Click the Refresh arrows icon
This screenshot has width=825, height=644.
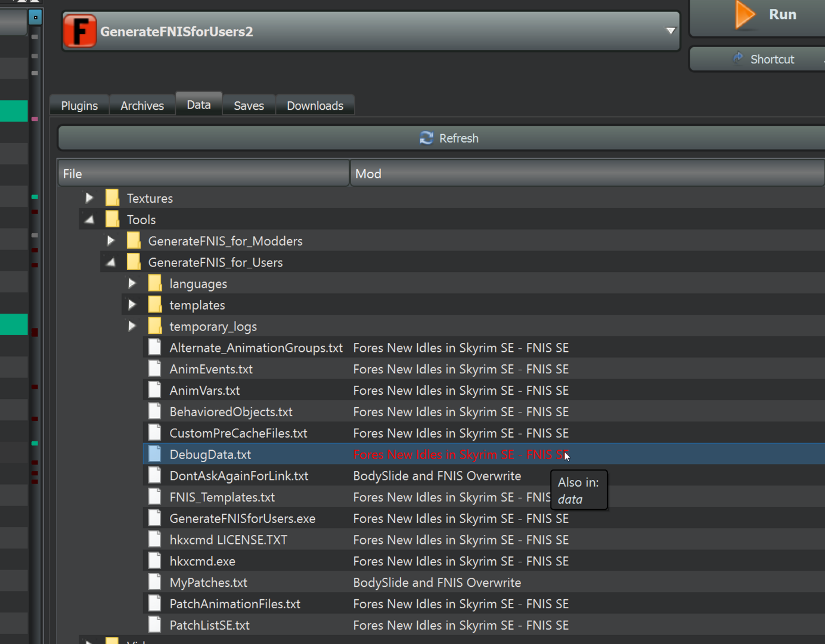pos(426,138)
